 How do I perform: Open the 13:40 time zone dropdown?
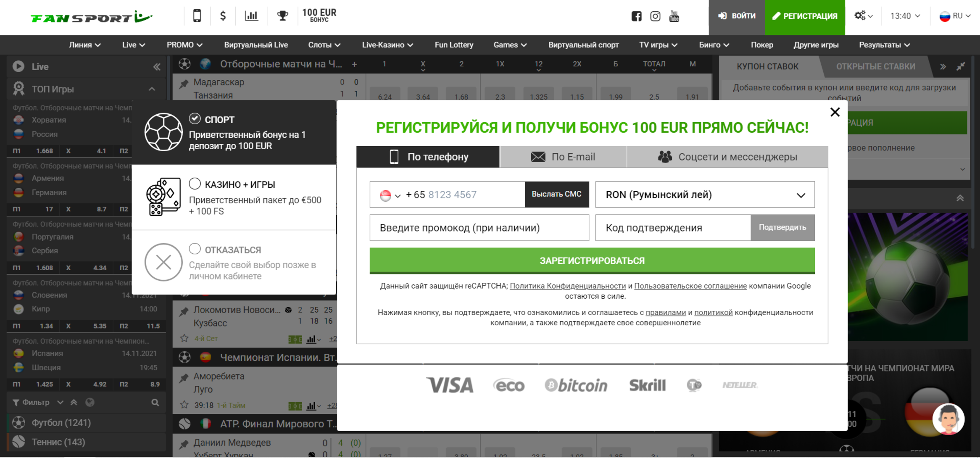[x=905, y=16]
